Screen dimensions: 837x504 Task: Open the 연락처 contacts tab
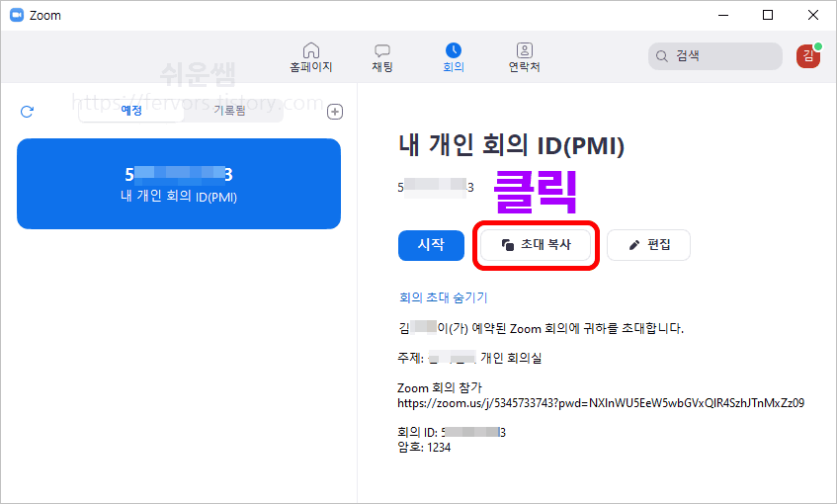[x=524, y=57]
